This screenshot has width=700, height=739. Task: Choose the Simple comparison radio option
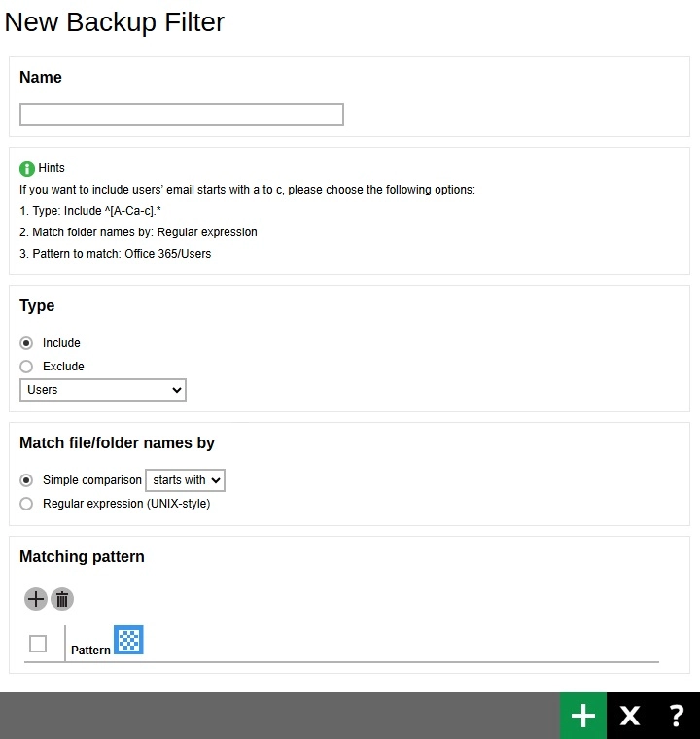point(26,480)
